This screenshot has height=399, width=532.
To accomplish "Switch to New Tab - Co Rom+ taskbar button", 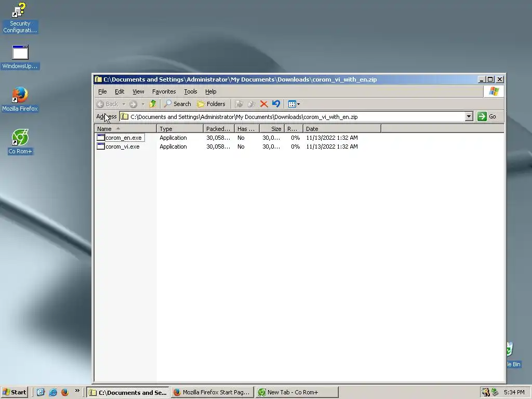I will [297, 392].
